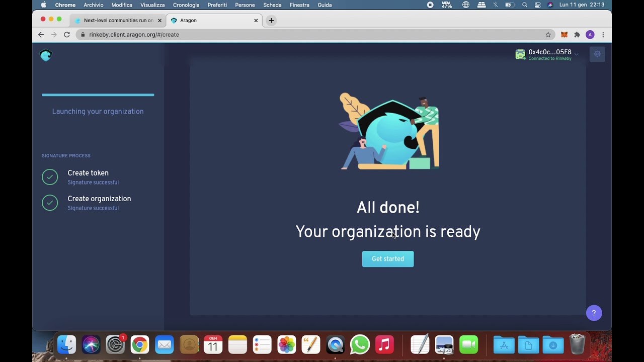Open FaceTime from the dock

click(468, 344)
